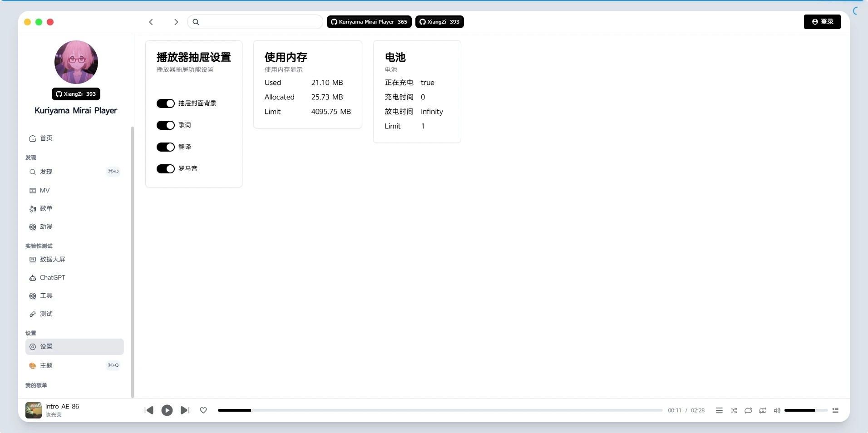Image resolution: width=868 pixels, height=433 pixels.
Task: Click the sidebar scrollbar
Action: [x=133, y=262]
